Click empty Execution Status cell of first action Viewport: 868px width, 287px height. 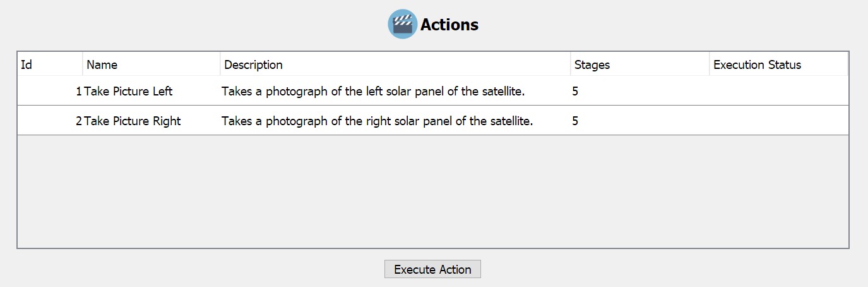[x=778, y=91]
